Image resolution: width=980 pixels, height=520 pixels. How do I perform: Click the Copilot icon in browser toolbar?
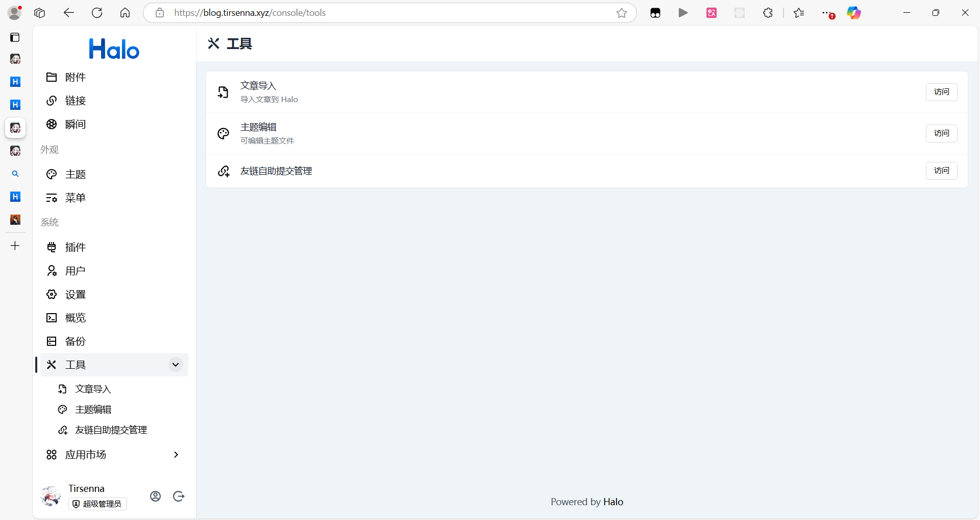tap(853, 13)
